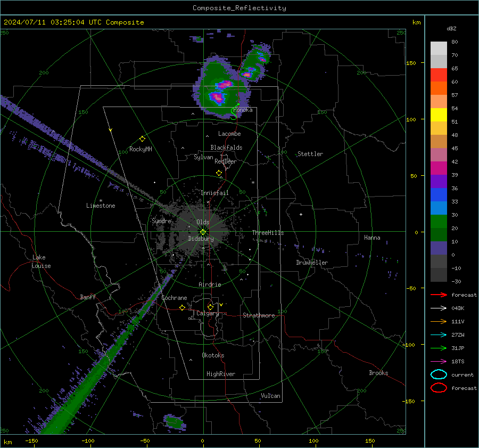Click the Blackfalds town label
The image size is (479, 448).
(226, 148)
